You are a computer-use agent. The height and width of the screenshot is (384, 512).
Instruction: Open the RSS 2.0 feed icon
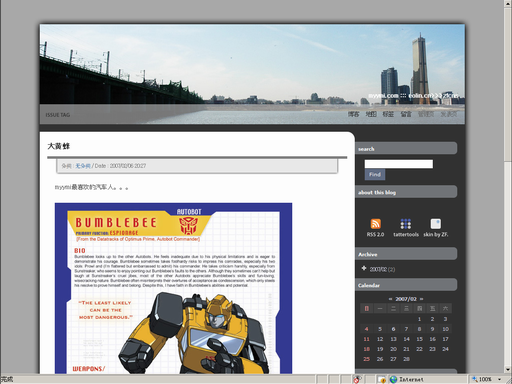[375, 224]
